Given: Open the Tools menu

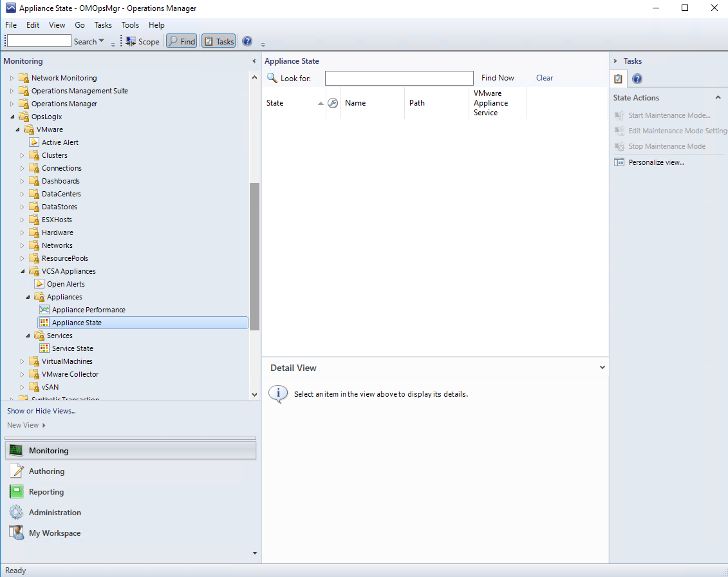Looking at the screenshot, I should coord(130,25).
